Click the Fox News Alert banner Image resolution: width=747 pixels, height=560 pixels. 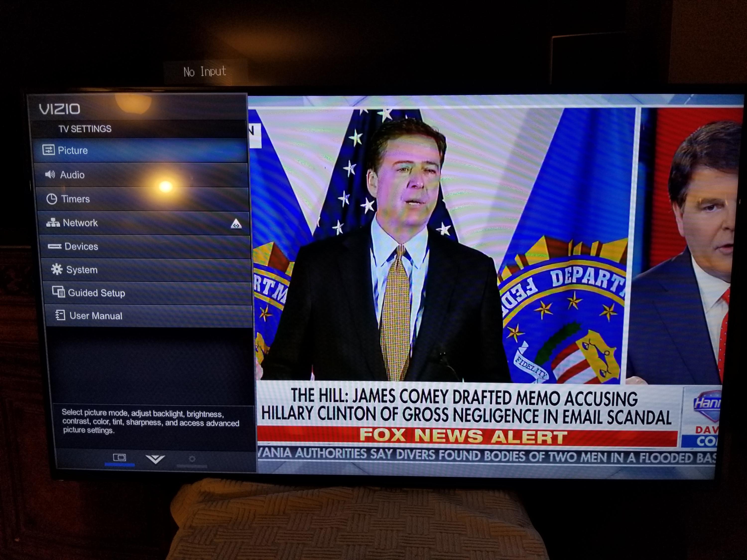click(463, 436)
